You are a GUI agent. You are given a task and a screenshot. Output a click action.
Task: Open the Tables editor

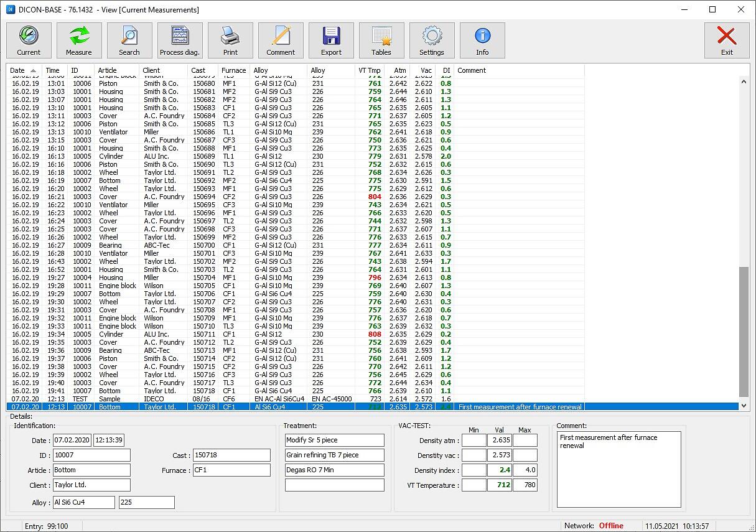[381, 41]
